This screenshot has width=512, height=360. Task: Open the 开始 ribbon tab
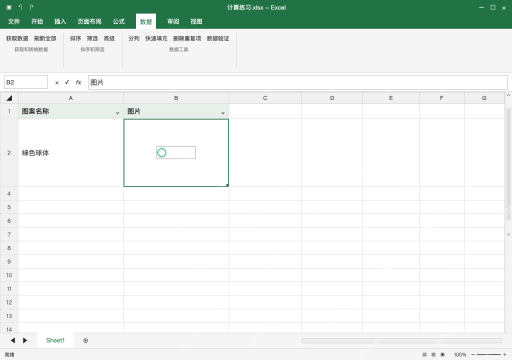click(x=37, y=22)
